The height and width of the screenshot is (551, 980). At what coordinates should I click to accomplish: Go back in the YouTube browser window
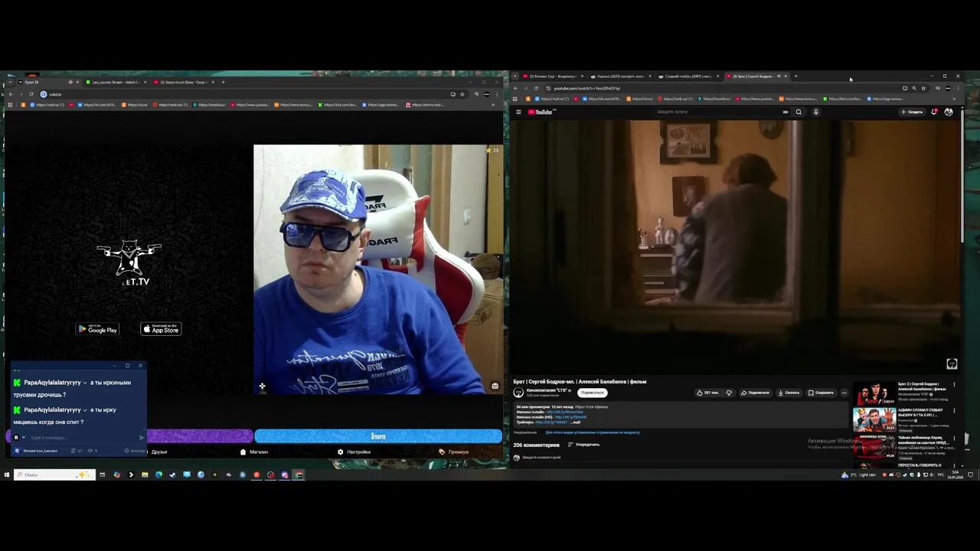coord(515,88)
